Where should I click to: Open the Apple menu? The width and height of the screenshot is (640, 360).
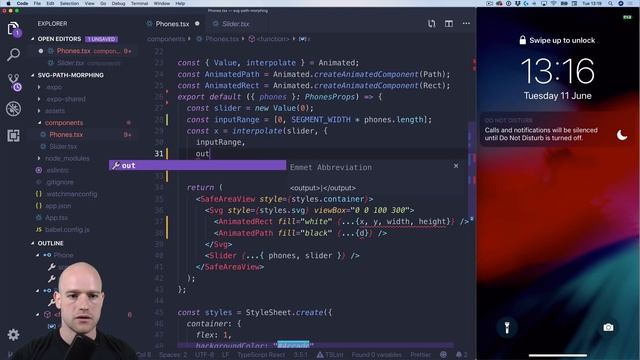click(x=8, y=3)
